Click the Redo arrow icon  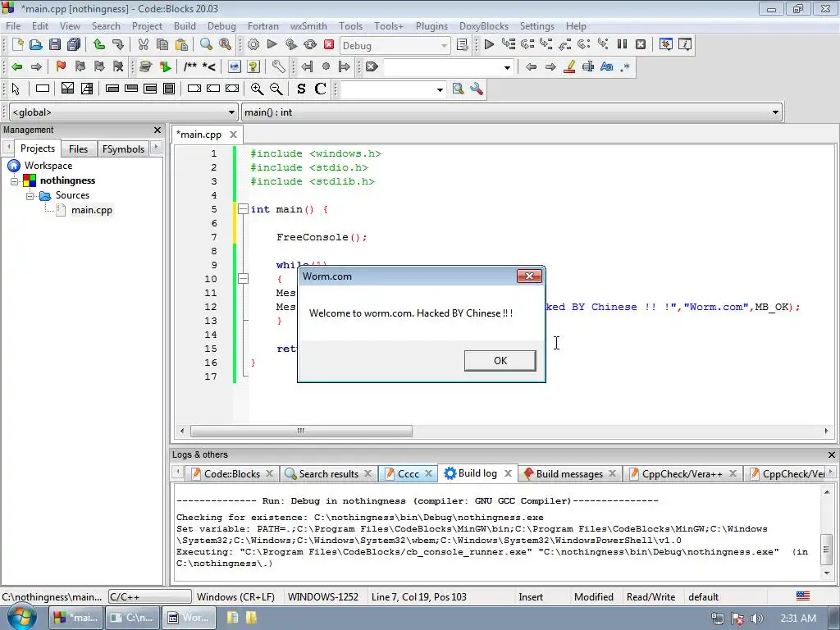tap(118, 44)
